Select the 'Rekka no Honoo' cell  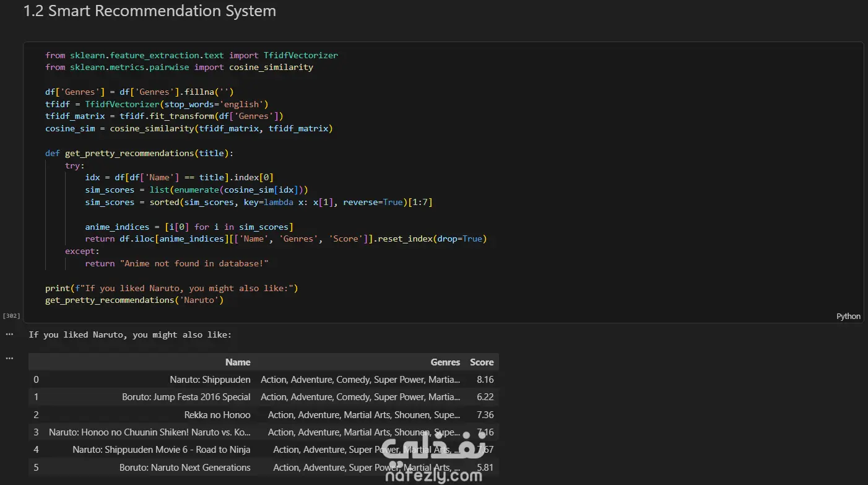217,415
